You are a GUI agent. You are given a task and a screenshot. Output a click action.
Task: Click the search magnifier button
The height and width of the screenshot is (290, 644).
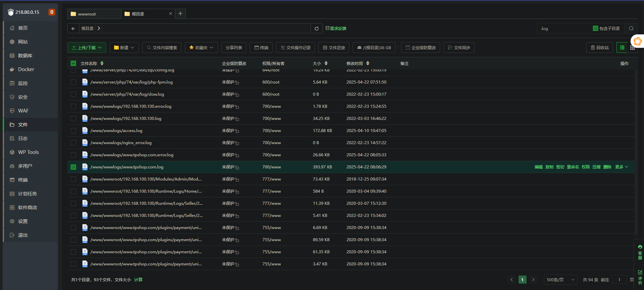[631, 28]
